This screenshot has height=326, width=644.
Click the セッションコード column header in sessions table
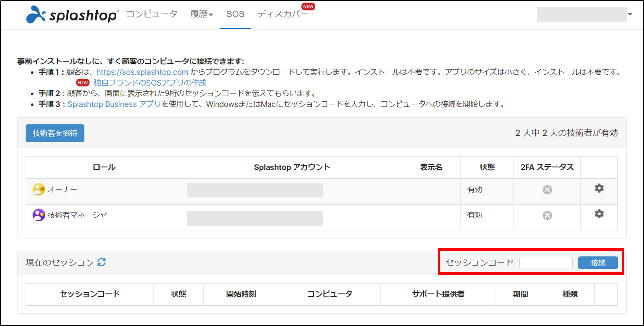[x=90, y=294]
